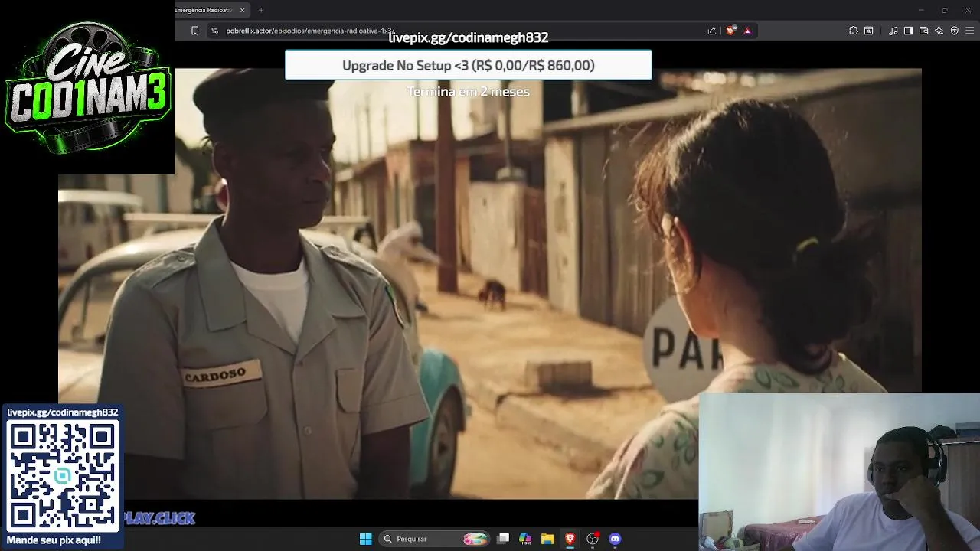Open Discord from the taskbar
Viewport: 980px width, 551px height.
(615, 539)
